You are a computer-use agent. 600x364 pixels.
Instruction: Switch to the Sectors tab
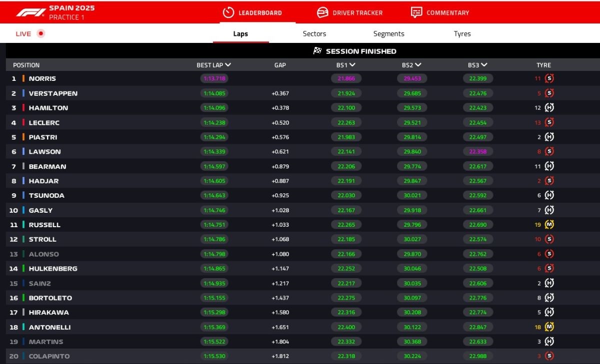pyautogui.click(x=314, y=34)
